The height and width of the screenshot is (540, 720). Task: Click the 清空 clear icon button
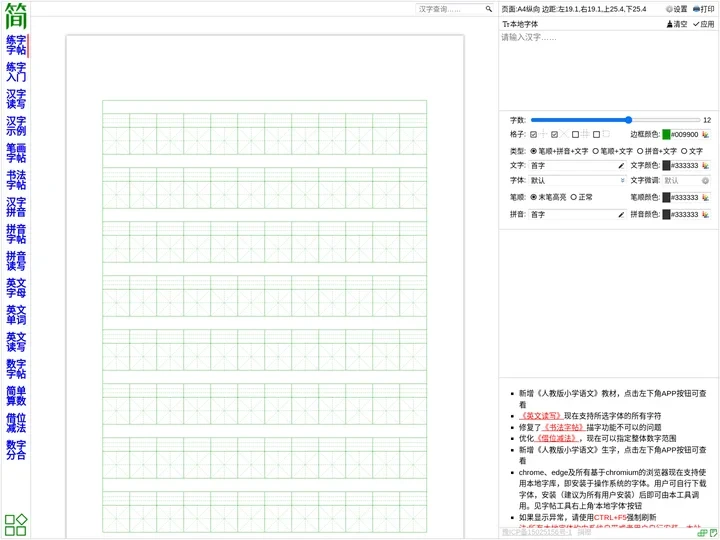[x=677, y=23]
